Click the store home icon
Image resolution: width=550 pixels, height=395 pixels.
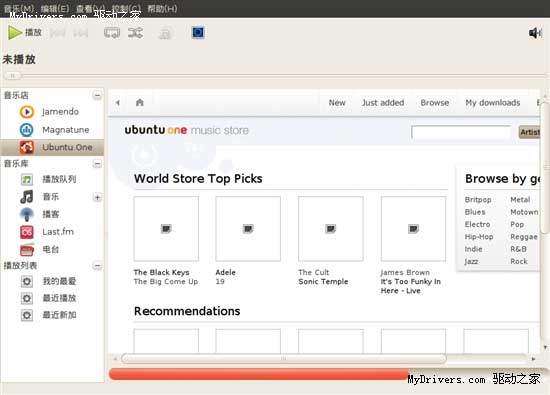point(140,102)
